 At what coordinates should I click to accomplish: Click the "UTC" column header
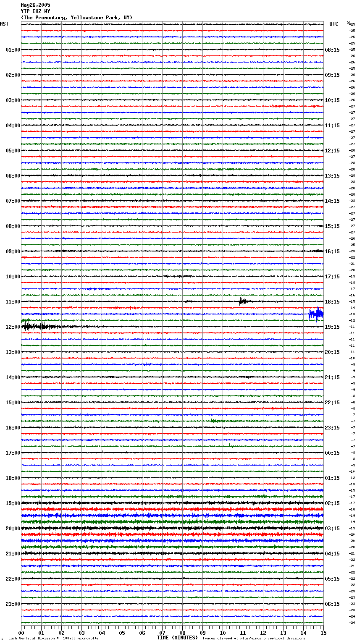click(x=334, y=24)
